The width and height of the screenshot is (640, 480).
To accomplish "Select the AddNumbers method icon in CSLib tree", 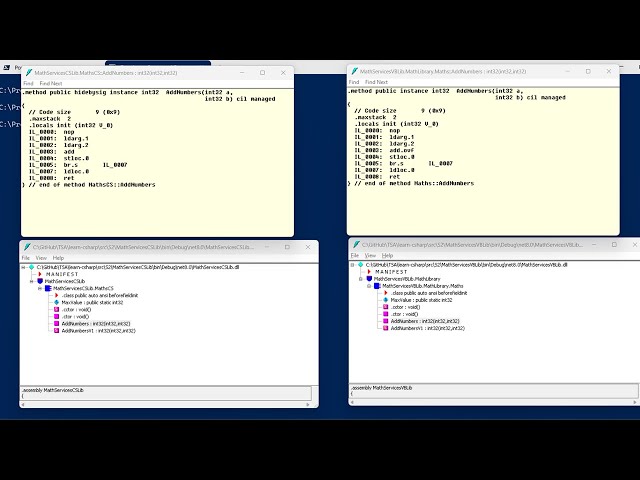I will pos(56,323).
